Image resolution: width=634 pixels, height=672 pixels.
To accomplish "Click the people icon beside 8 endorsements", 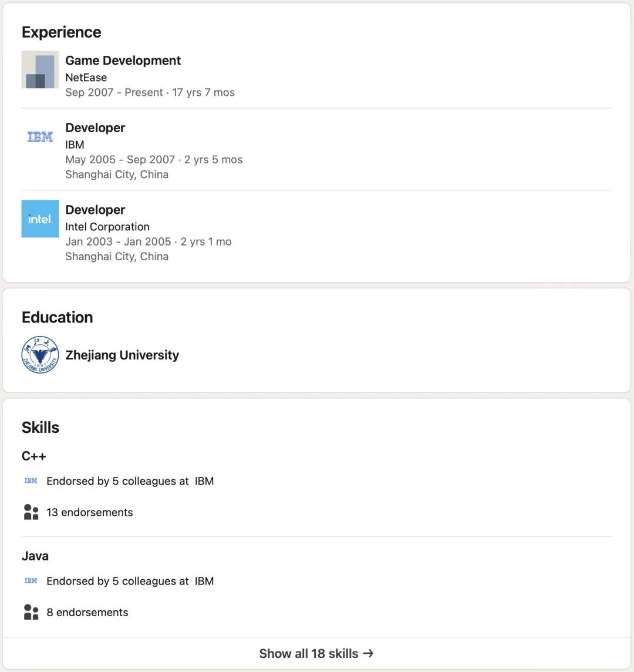I will (31, 612).
